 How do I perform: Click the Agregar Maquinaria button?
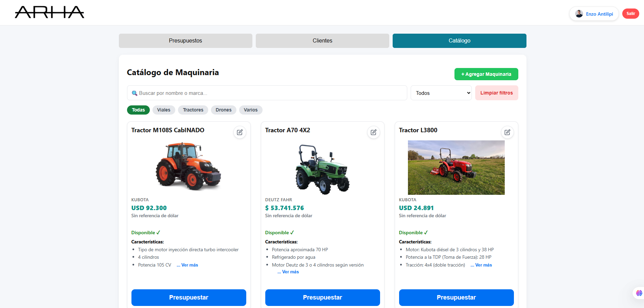[486, 74]
